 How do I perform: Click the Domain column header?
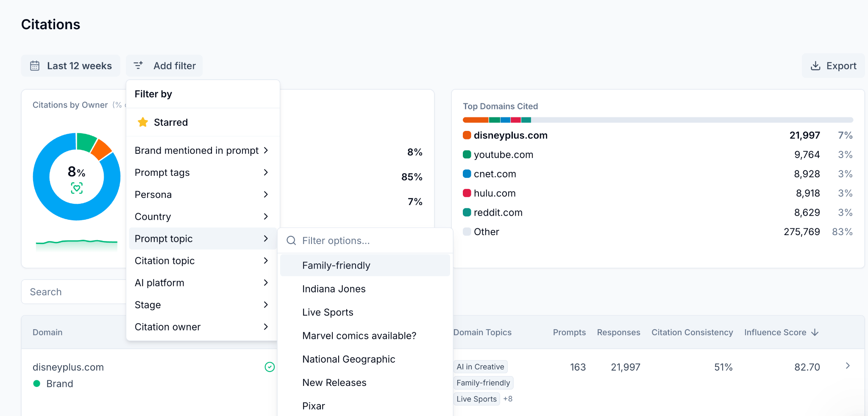click(47, 333)
